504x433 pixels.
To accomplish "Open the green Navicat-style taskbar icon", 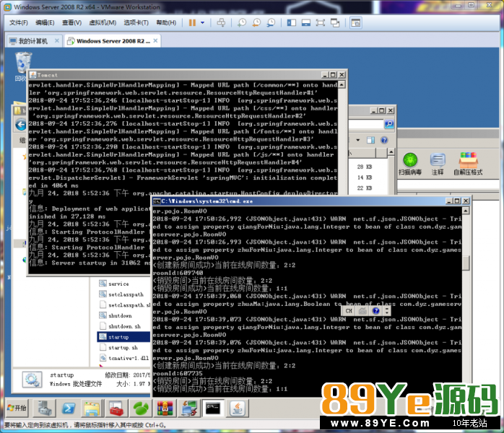I will 141,408.
